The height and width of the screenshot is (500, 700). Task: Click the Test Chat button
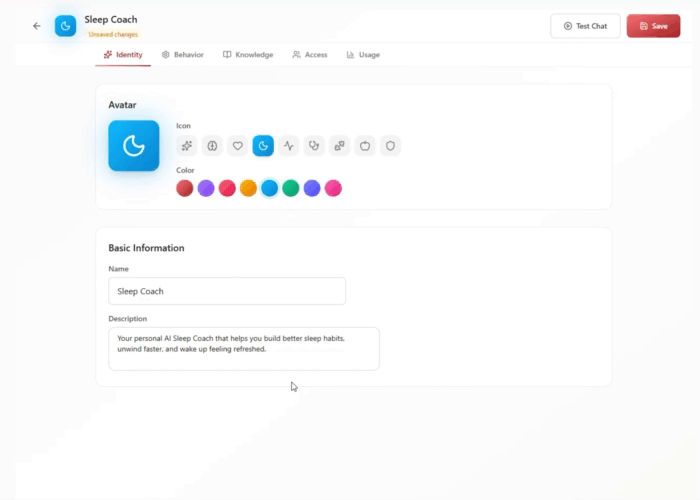pyautogui.click(x=585, y=26)
